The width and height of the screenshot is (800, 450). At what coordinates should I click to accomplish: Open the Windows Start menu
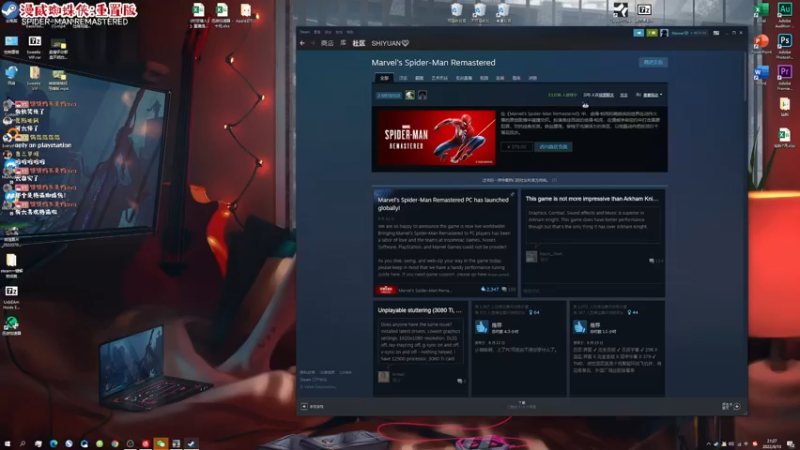coord(7,444)
